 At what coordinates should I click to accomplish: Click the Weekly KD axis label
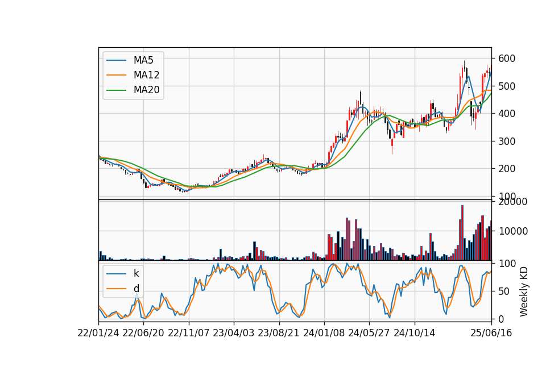[523, 292]
